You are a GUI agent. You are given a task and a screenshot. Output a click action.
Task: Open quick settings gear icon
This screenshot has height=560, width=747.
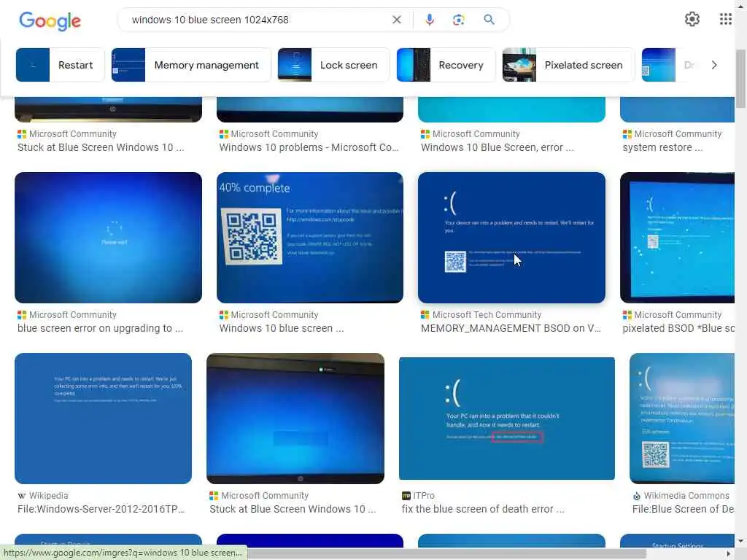[x=692, y=19]
